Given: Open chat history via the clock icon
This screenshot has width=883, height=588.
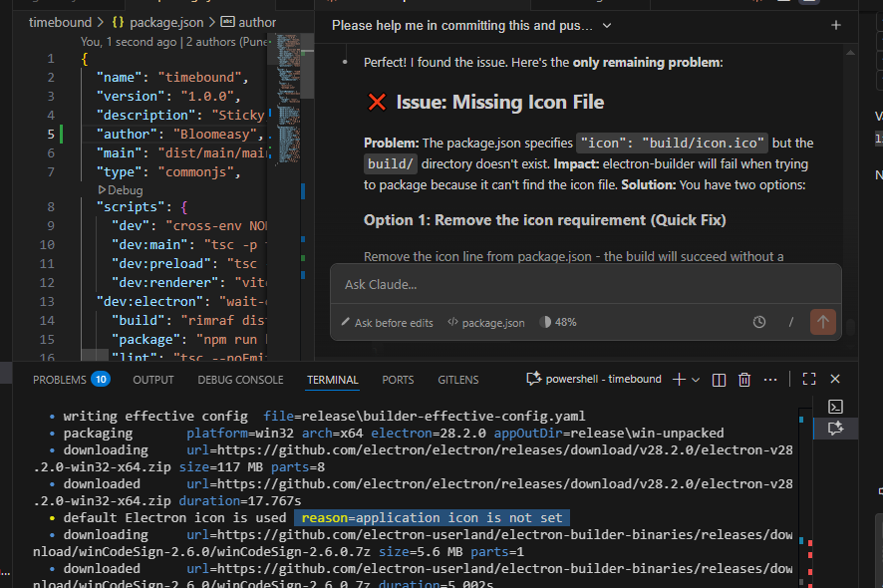Looking at the screenshot, I should click(758, 322).
